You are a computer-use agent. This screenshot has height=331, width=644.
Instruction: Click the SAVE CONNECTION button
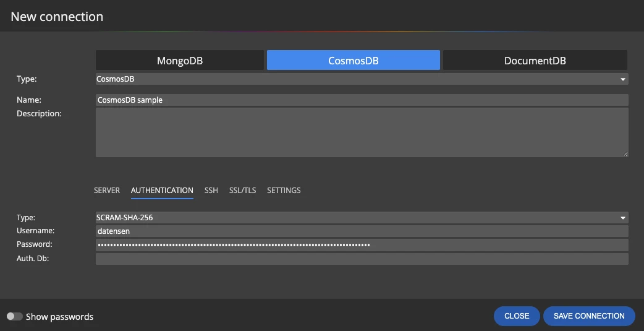[x=589, y=316]
